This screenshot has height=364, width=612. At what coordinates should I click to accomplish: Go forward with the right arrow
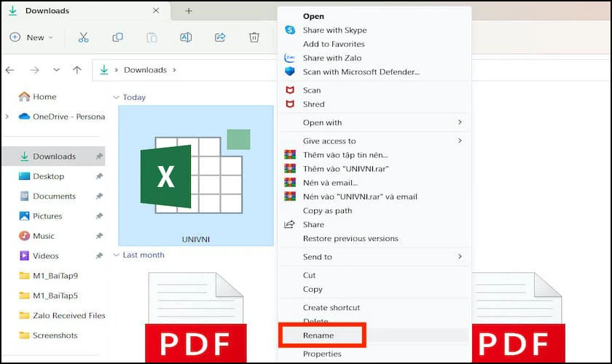pos(35,70)
